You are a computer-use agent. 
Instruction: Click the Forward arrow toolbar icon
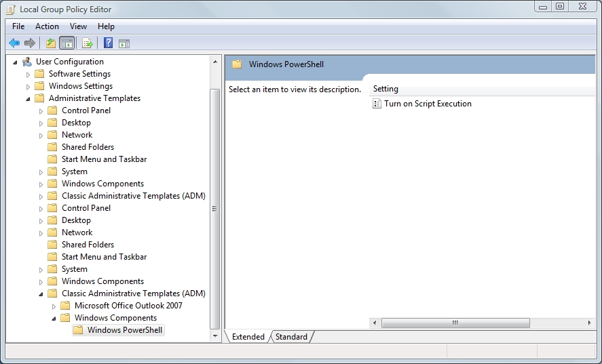(x=30, y=43)
